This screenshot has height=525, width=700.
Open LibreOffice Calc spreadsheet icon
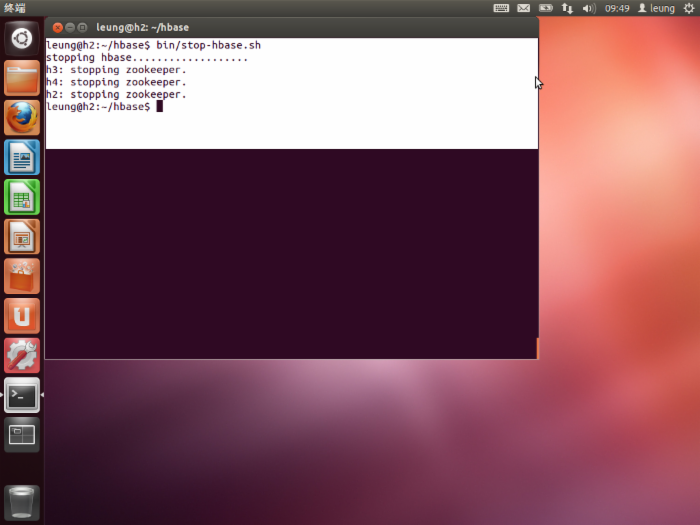[x=21, y=197]
